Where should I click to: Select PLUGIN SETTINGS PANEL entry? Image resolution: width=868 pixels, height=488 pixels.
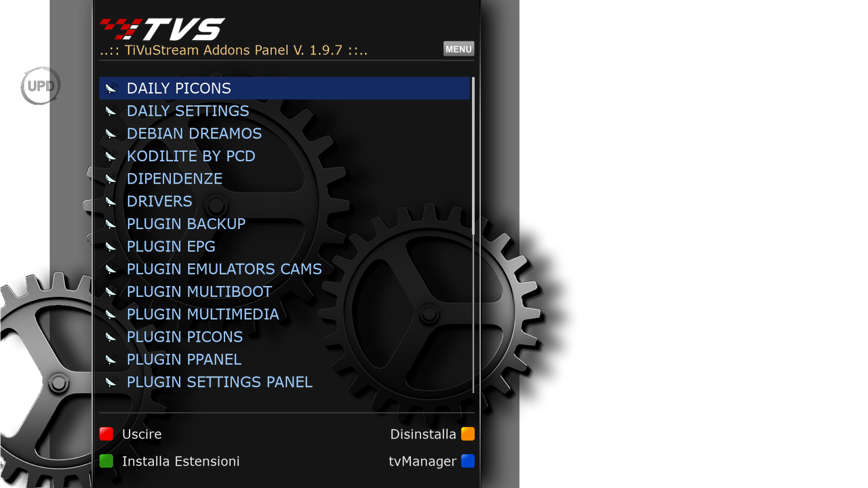(x=285, y=382)
